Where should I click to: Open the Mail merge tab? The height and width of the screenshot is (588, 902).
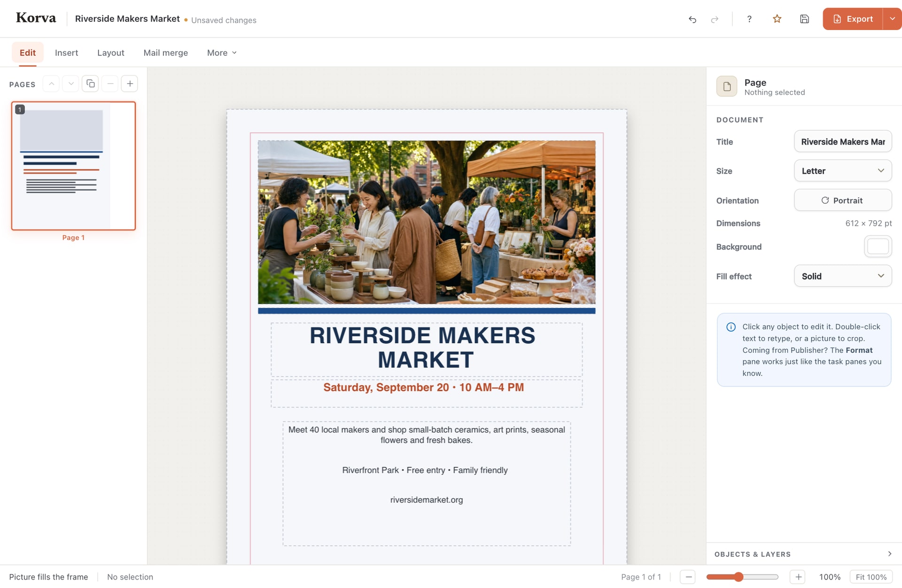[165, 53]
